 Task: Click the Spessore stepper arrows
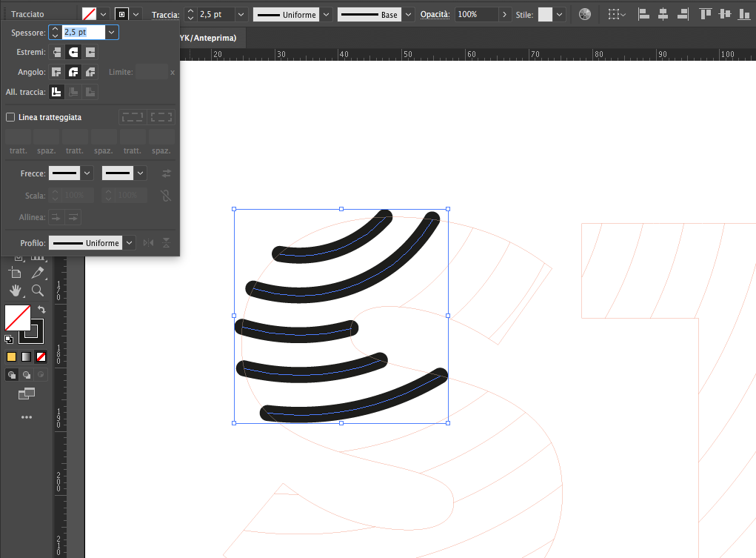coord(55,33)
